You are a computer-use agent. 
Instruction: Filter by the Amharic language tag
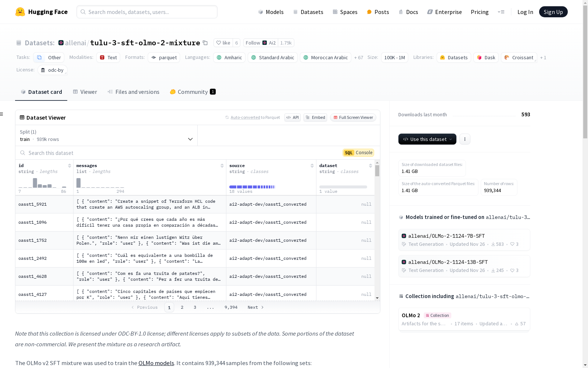pos(229,57)
